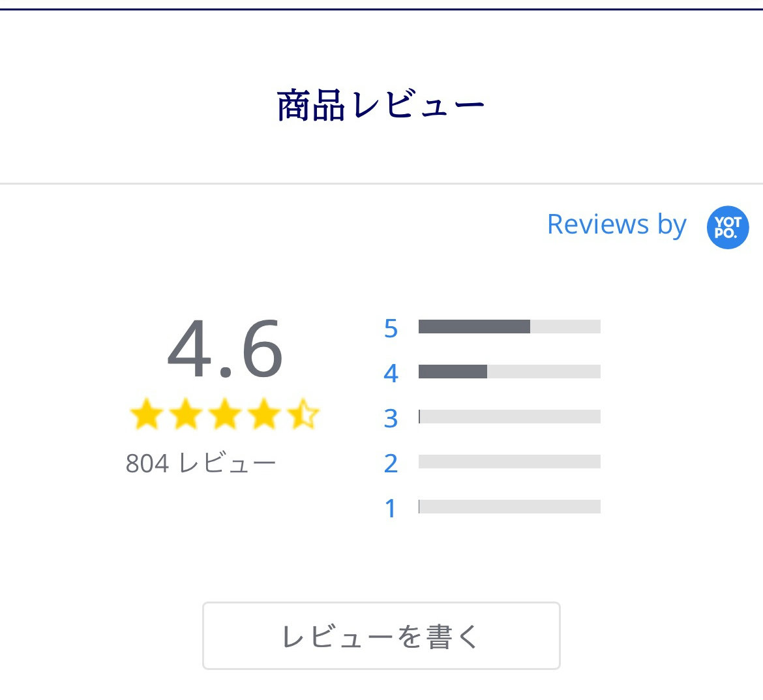Click the 4-star rating distribution bar
Screen dimensions: 763x700
pyautogui.click(x=509, y=371)
